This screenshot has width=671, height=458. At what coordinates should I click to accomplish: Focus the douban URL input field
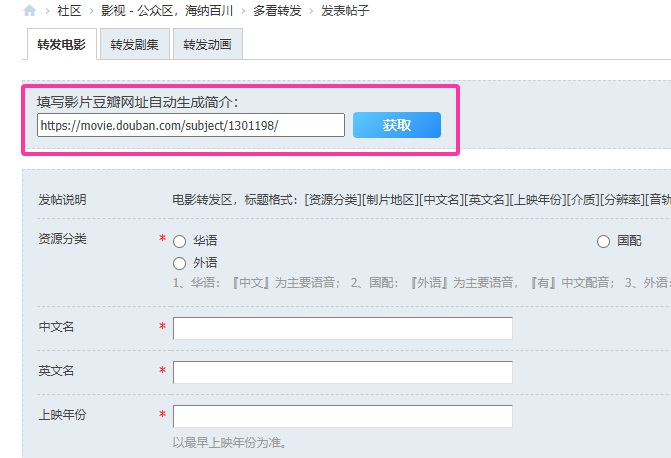coord(190,125)
